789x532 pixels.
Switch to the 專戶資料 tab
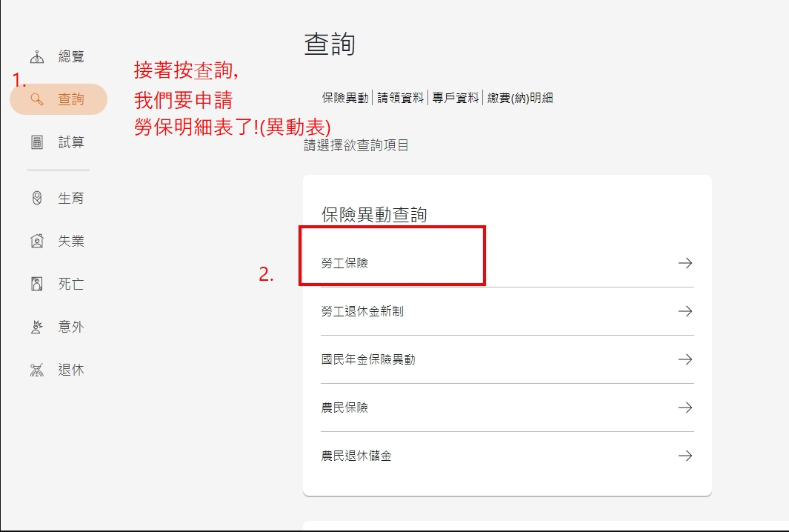coord(455,98)
